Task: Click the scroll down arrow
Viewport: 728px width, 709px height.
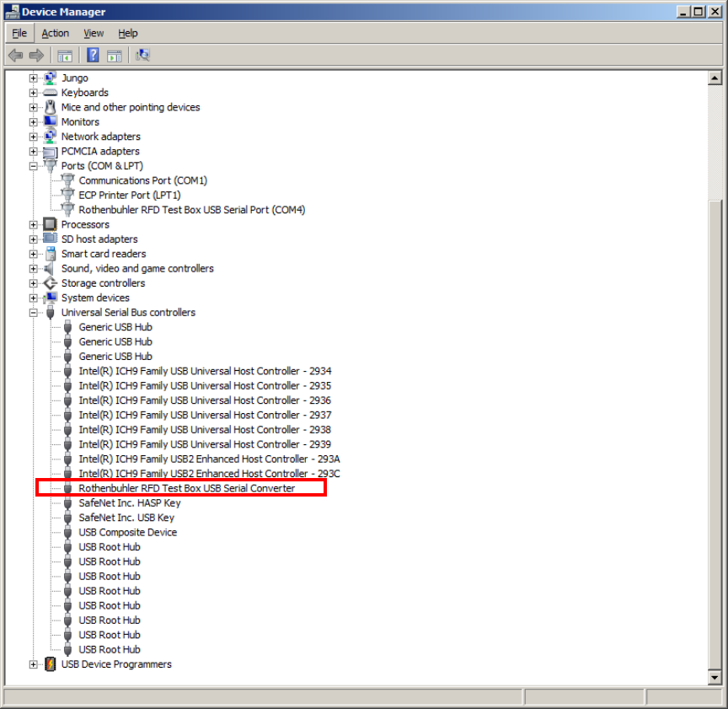Action: pyautogui.click(x=715, y=678)
